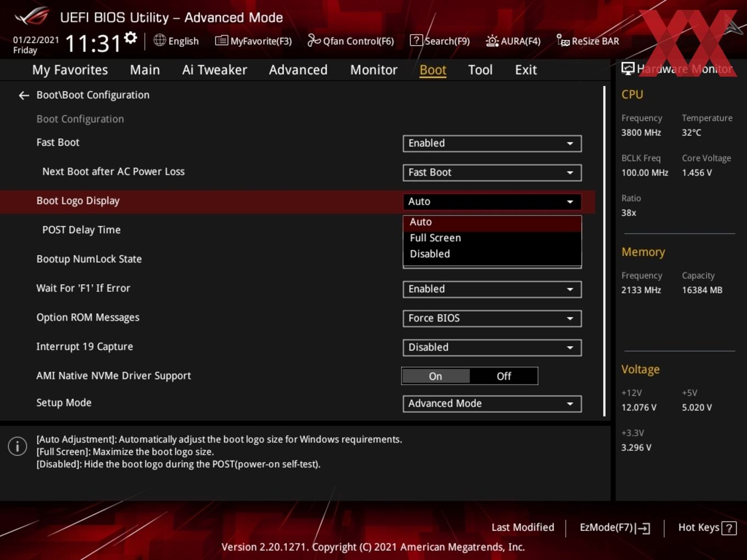Click the settings gear next to the clock
Viewport: 747px width, 560px height.
tap(131, 38)
